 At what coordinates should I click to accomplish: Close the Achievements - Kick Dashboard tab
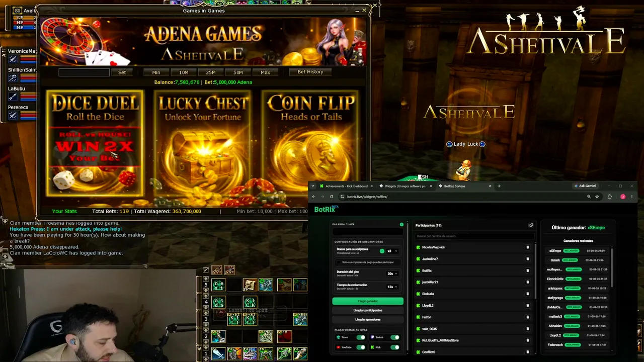[x=371, y=186]
